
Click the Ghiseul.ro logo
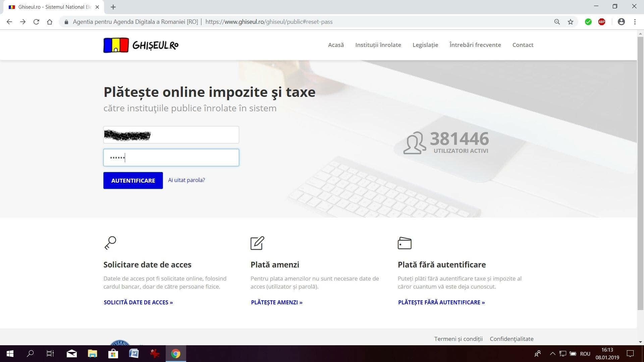[x=141, y=45]
